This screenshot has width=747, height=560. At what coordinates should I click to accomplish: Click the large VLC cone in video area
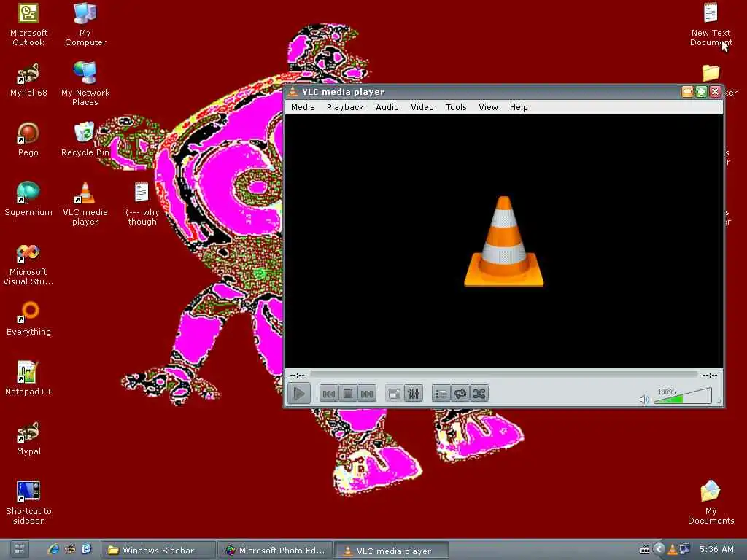(503, 241)
